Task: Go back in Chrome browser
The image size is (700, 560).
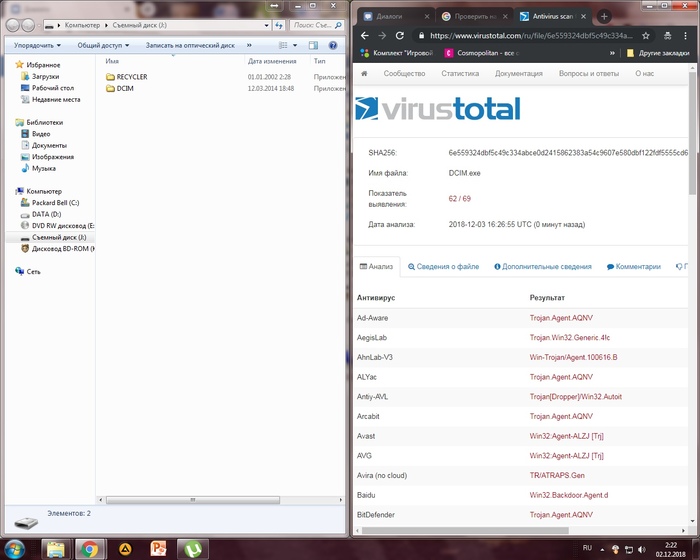Action: click(365, 36)
